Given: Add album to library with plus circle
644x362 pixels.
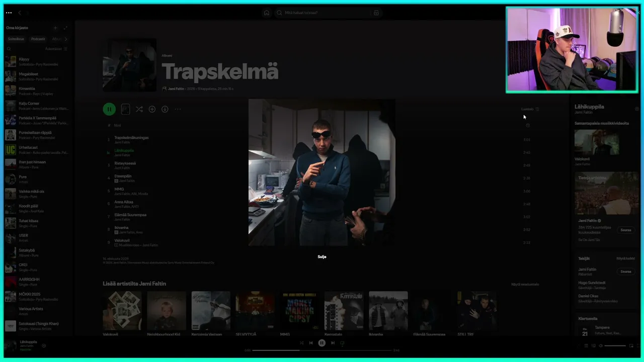Looking at the screenshot, I should tap(152, 109).
